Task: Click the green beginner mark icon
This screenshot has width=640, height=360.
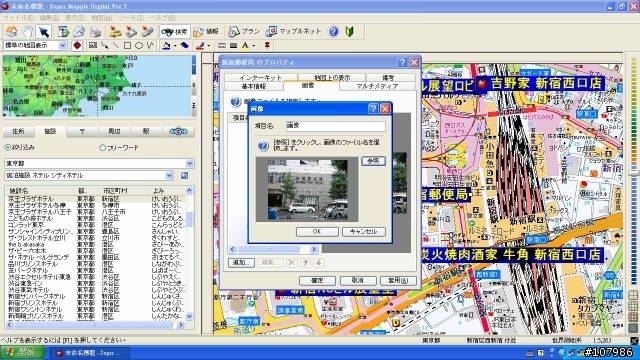Action: pos(349,31)
